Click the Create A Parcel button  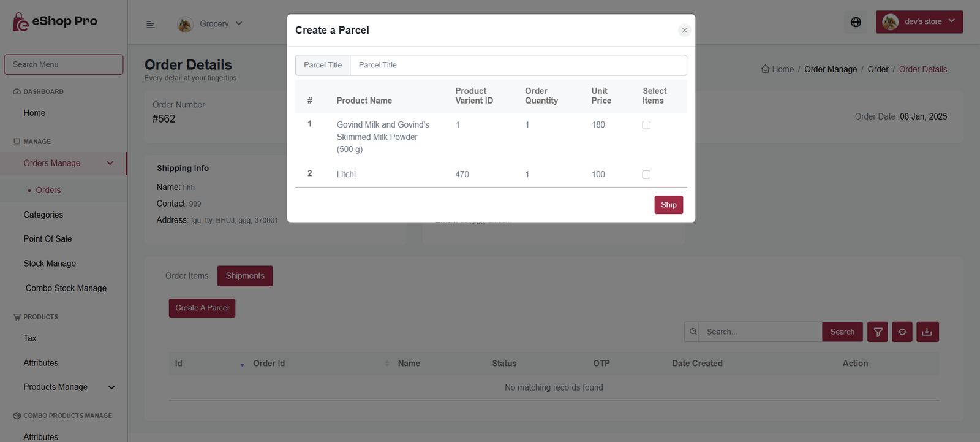coord(202,308)
